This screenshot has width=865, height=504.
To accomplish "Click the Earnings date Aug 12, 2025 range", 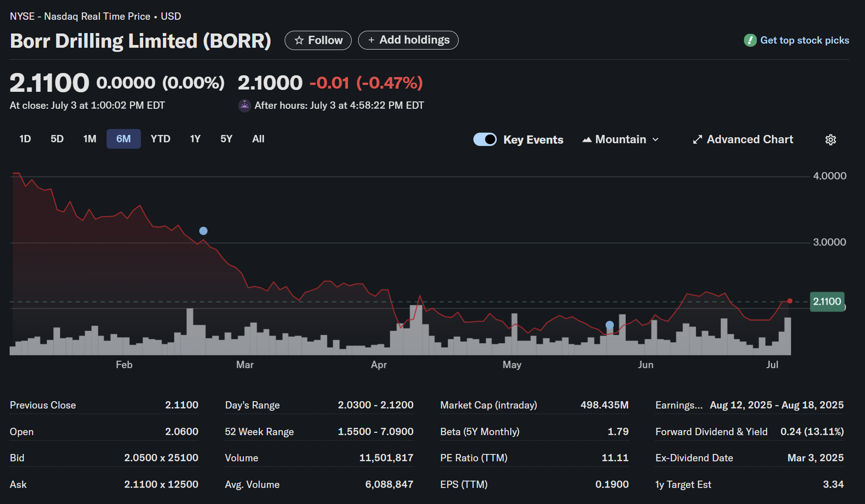I will click(777, 405).
